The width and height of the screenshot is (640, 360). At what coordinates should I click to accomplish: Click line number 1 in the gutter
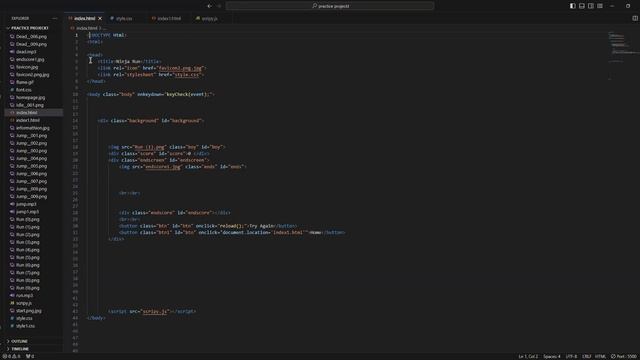[76, 35]
